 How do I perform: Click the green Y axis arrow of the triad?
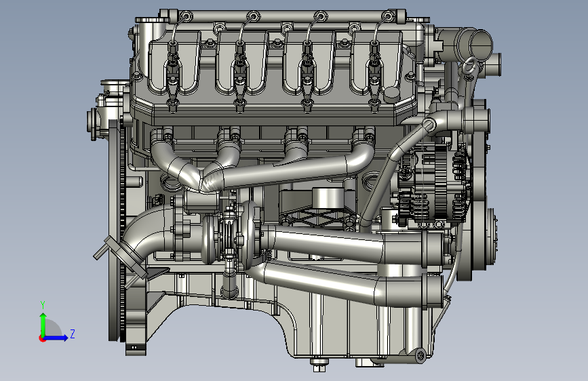pyautogui.click(x=43, y=324)
